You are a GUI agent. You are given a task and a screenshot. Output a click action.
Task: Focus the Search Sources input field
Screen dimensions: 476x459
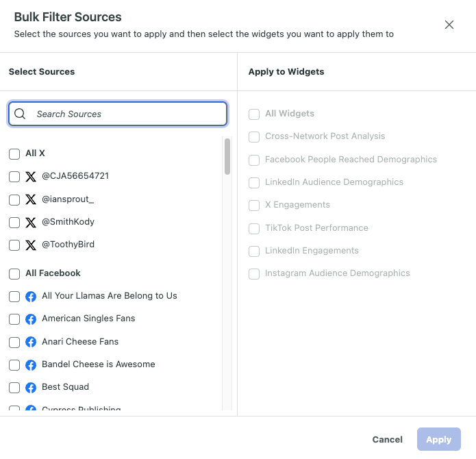click(x=118, y=114)
